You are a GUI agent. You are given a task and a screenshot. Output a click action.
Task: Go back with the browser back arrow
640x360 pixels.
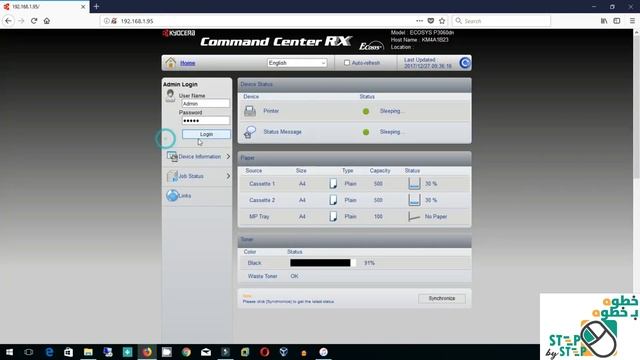point(9,21)
